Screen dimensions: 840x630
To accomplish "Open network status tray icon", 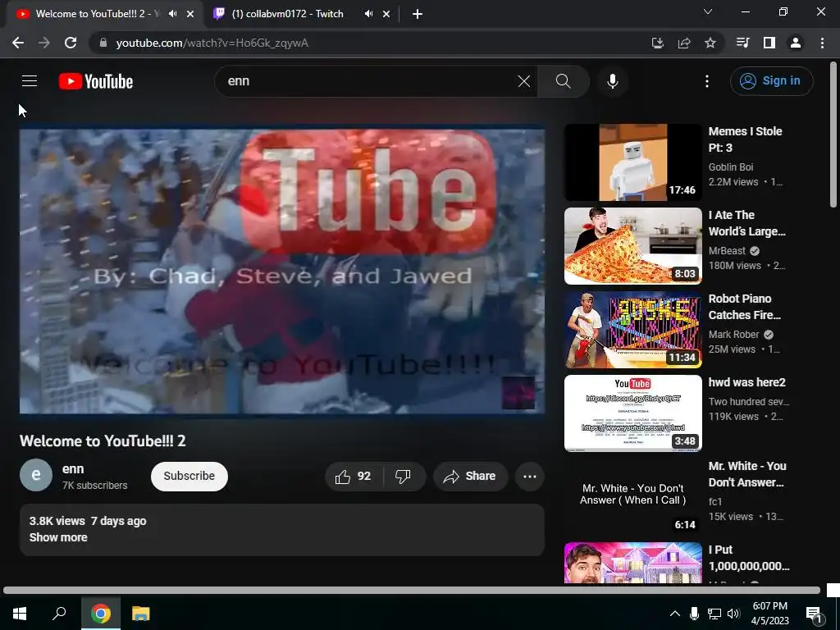I will pos(714,614).
